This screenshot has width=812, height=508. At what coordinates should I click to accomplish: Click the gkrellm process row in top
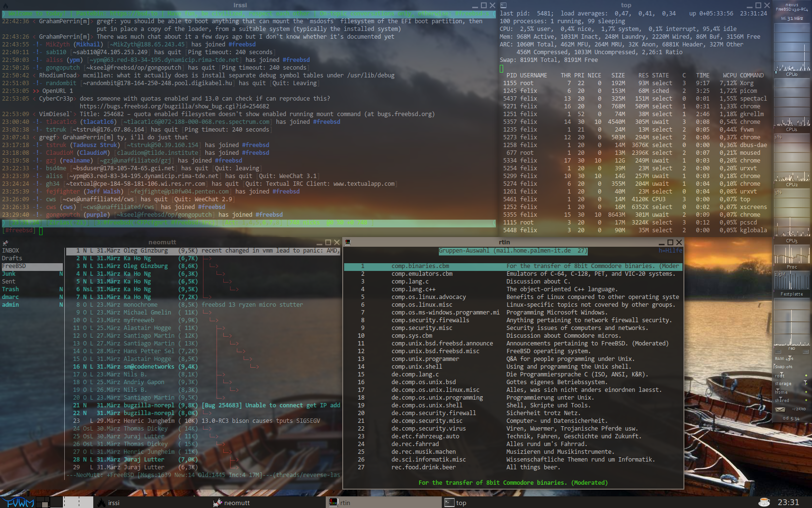[635, 114]
